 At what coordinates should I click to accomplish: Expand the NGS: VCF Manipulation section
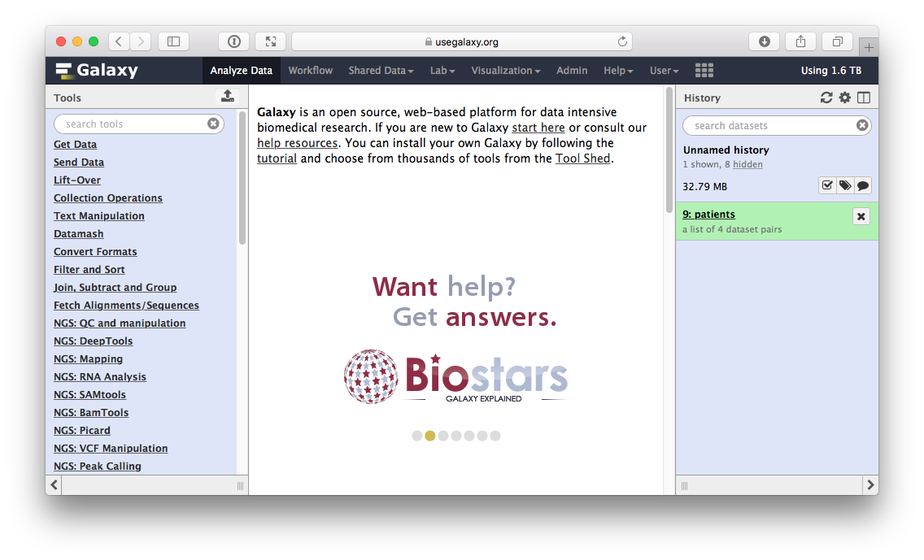[110, 448]
